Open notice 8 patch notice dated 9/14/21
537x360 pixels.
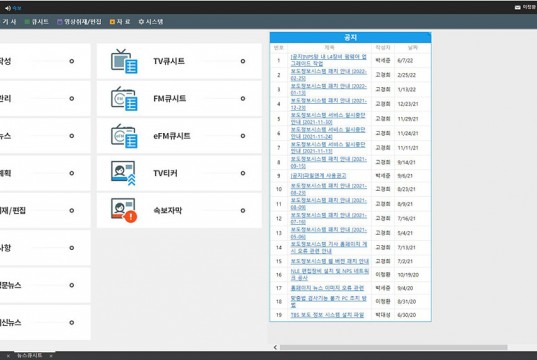click(328, 162)
